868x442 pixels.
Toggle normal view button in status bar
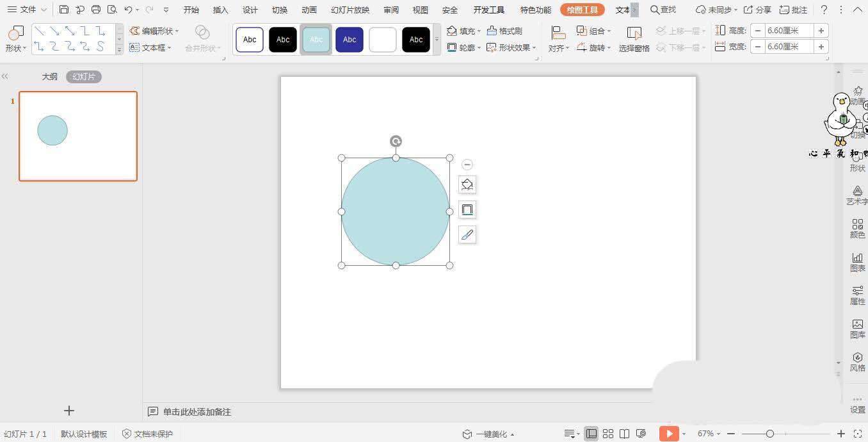pyautogui.click(x=591, y=434)
